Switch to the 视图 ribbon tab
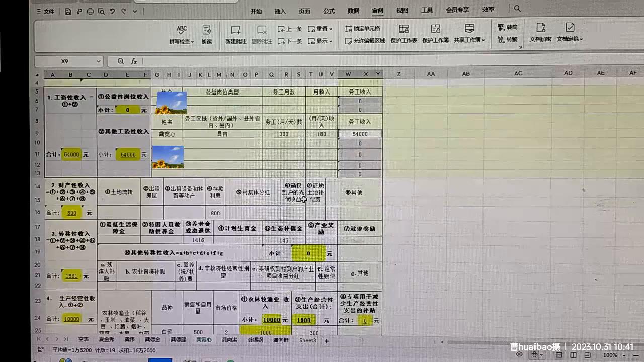644x362 pixels. tap(401, 10)
